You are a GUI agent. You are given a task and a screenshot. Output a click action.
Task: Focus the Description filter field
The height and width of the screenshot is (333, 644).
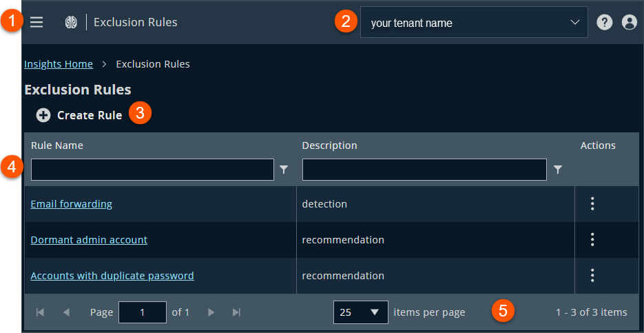pyautogui.click(x=425, y=170)
